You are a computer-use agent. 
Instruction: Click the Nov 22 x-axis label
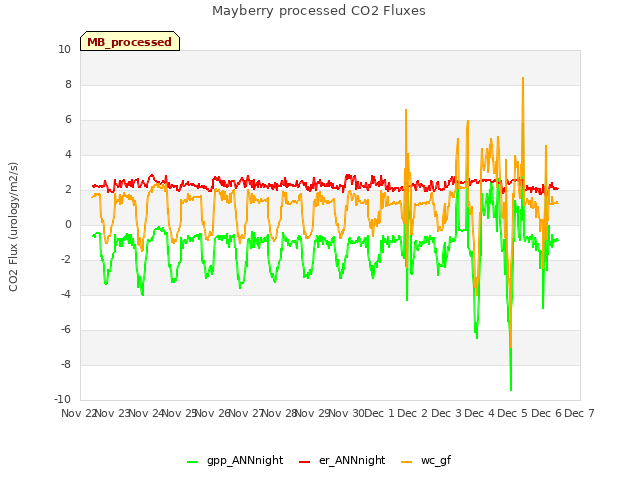coord(78,413)
